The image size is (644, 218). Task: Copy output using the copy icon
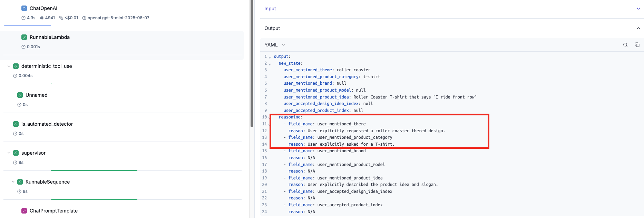637,45
